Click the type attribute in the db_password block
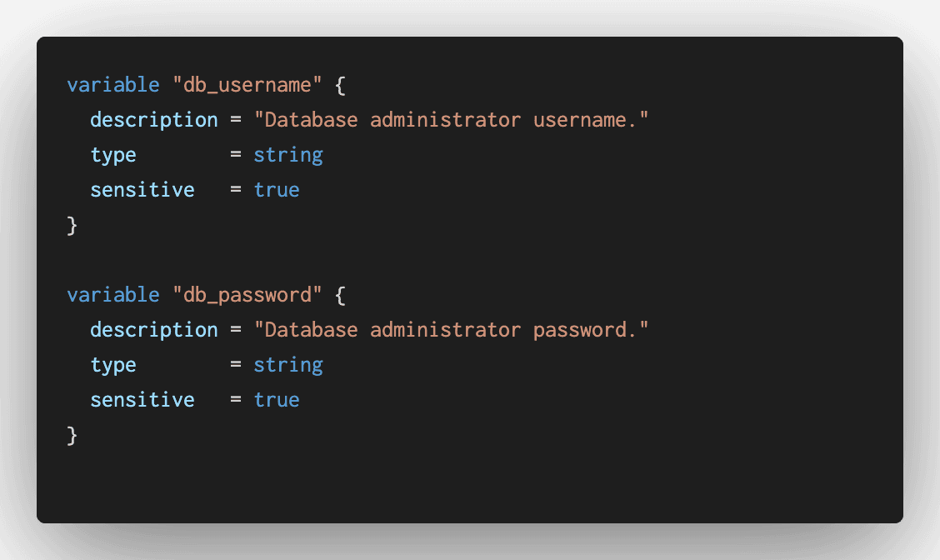This screenshot has height=560, width=940. coord(113,365)
